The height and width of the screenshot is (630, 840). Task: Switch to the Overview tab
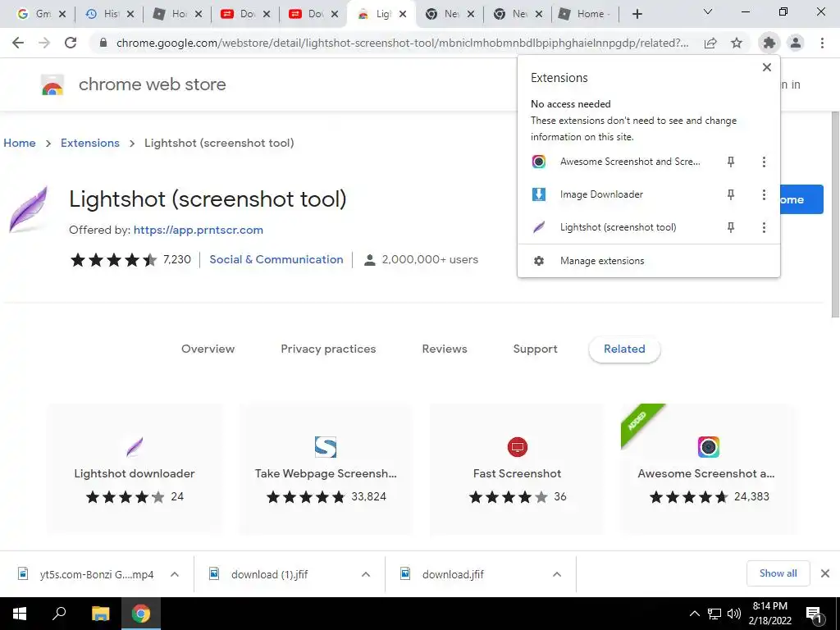click(x=208, y=349)
